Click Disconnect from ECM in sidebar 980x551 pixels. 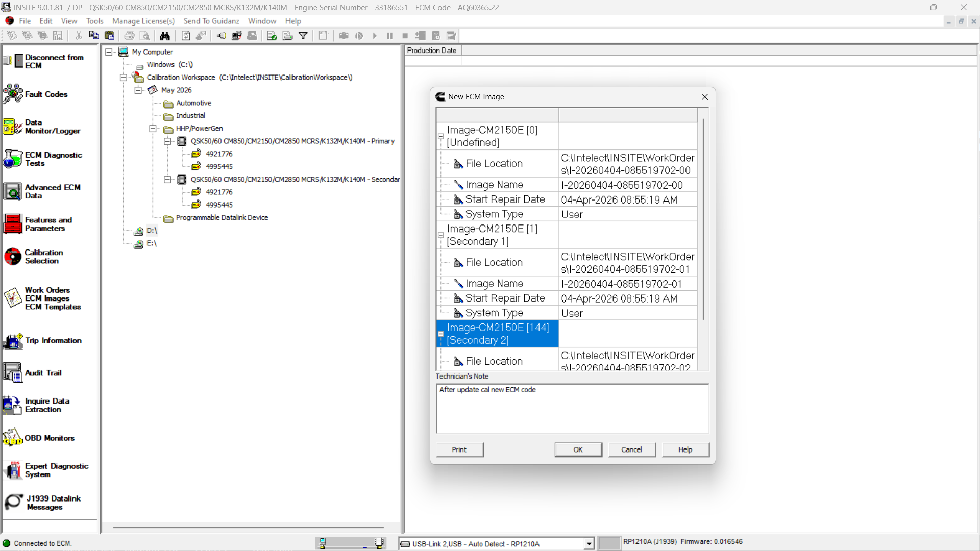(x=43, y=61)
